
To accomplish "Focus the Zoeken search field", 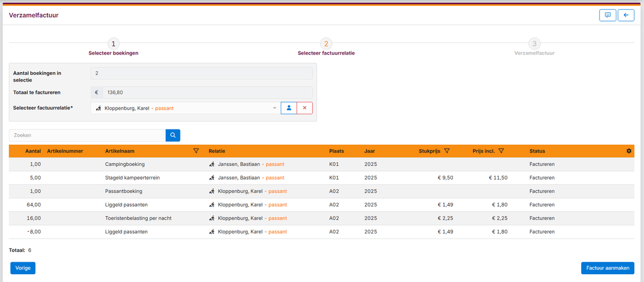I will 87,135.
